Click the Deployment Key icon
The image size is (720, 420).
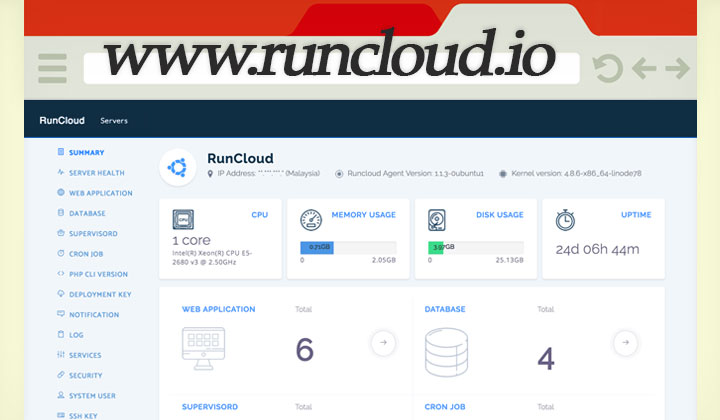coord(61,293)
